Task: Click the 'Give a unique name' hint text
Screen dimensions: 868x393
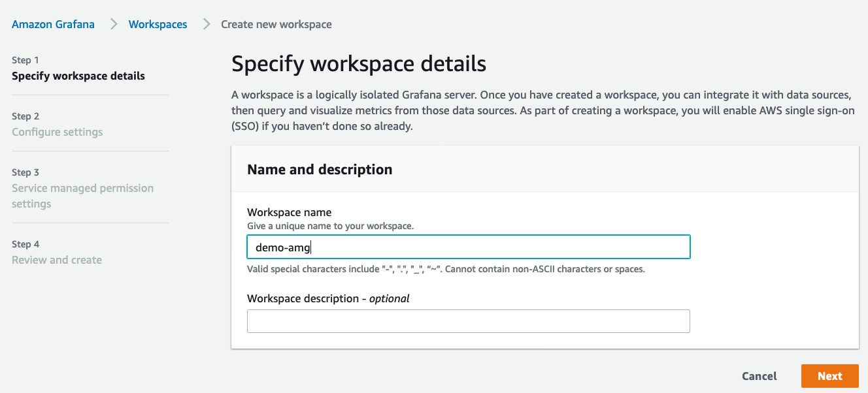Action: (x=331, y=226)
